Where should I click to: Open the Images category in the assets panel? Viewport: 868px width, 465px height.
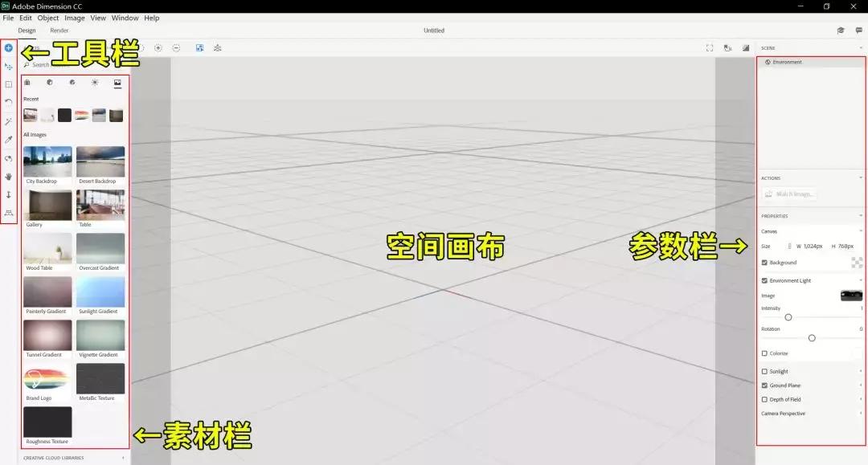click(x=118, y=82)
